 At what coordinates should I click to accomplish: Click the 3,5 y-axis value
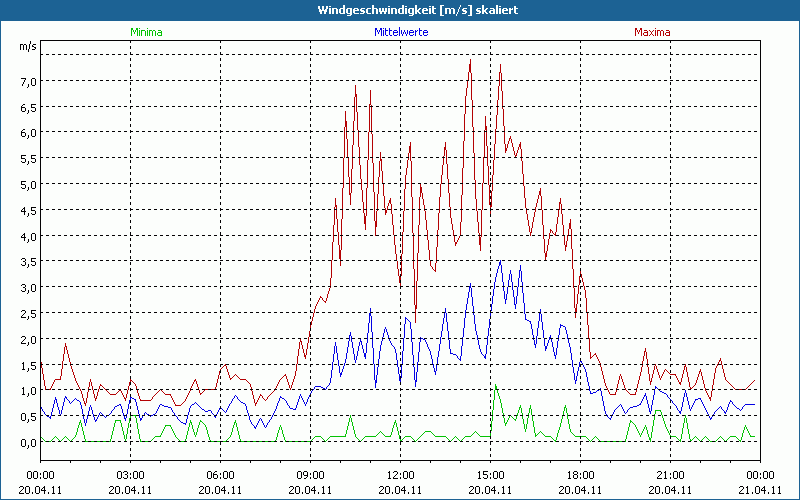click(x=29, y=262)
